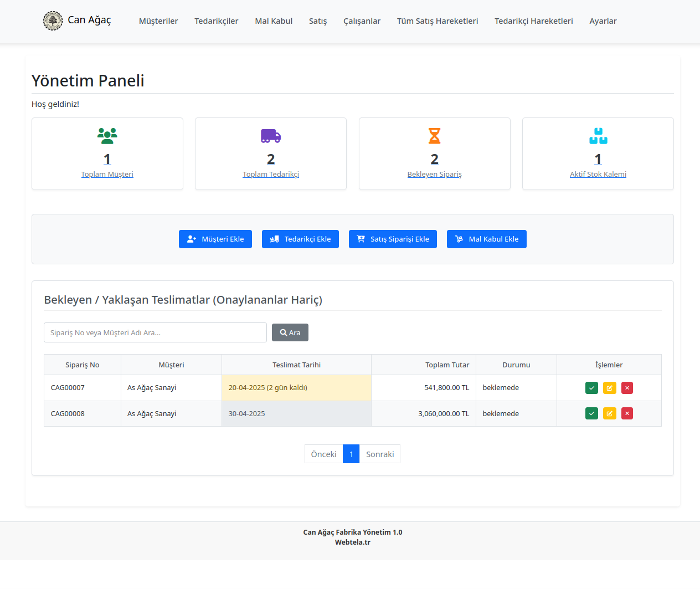This screenshot has height=589, width=700.
Task: Select pagination page 1
Action: point(351,454)
